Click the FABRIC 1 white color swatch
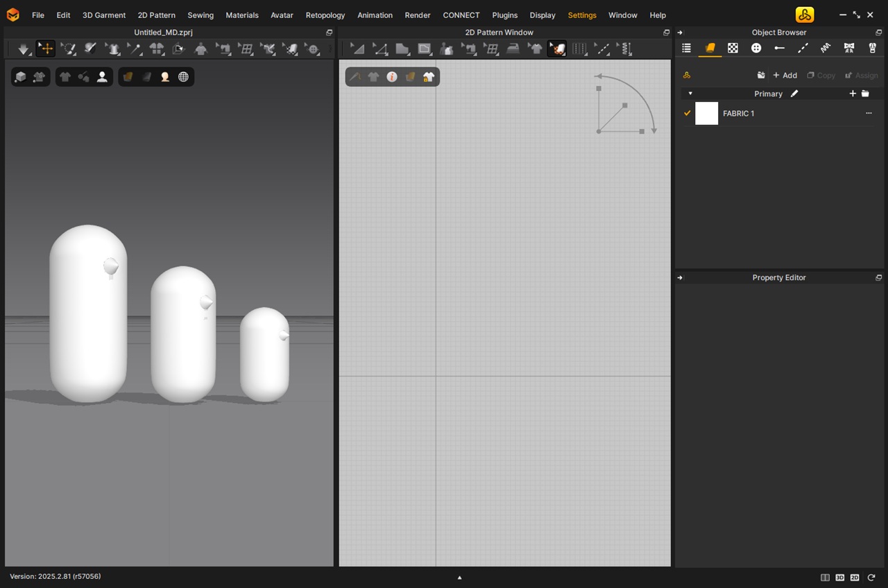Image resolution: width=888 pixels, height=588 pixels. (706, 113)
